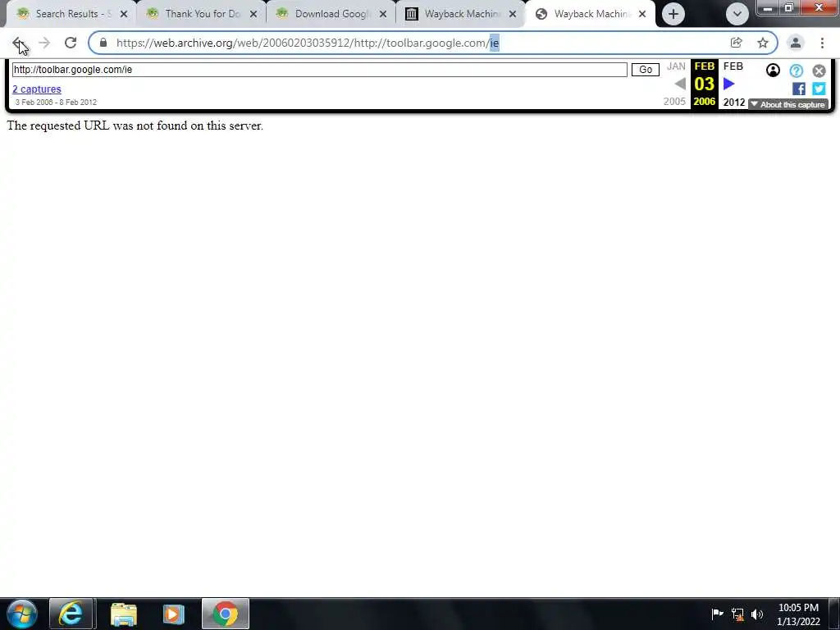Select the 2012 capture year
Viewport: 840px width, 630px height.
[x=734, y=102]
